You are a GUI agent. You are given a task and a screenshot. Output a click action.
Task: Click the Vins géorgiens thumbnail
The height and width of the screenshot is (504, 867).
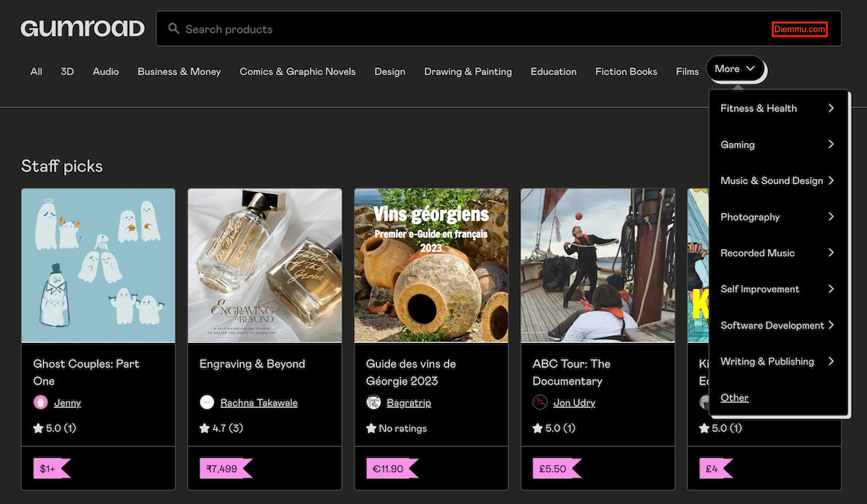point(431,266)
